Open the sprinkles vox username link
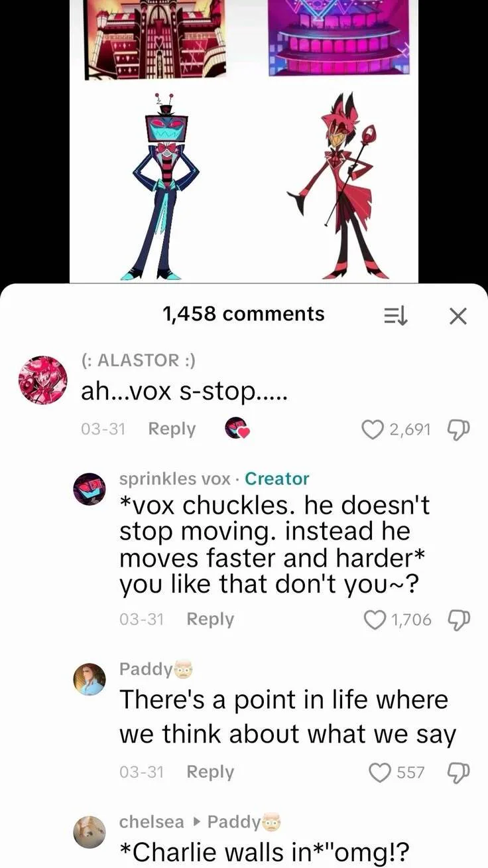This screenshot has height=868, width=488. [x=175, y=478]
